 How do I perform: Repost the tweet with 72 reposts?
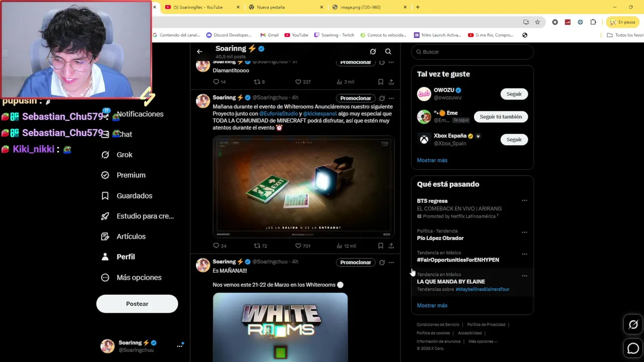pyautogui.click(x=260, y=246)
